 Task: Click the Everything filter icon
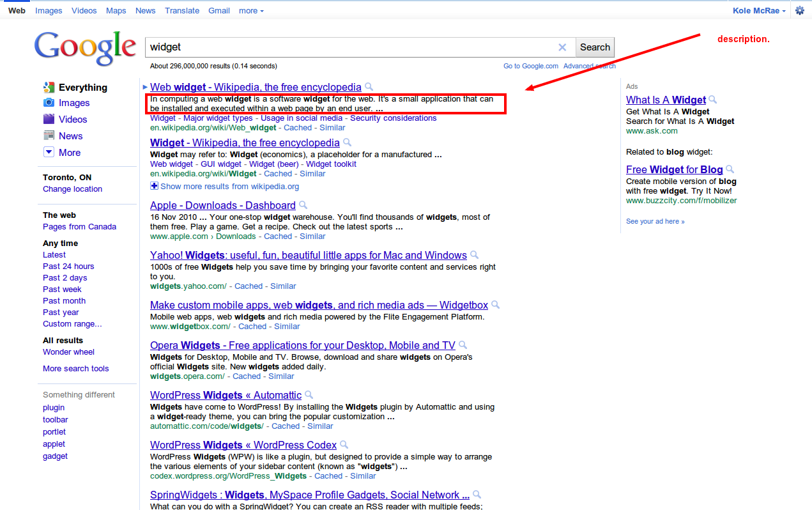pyautogui.click(x=49, y=88)
